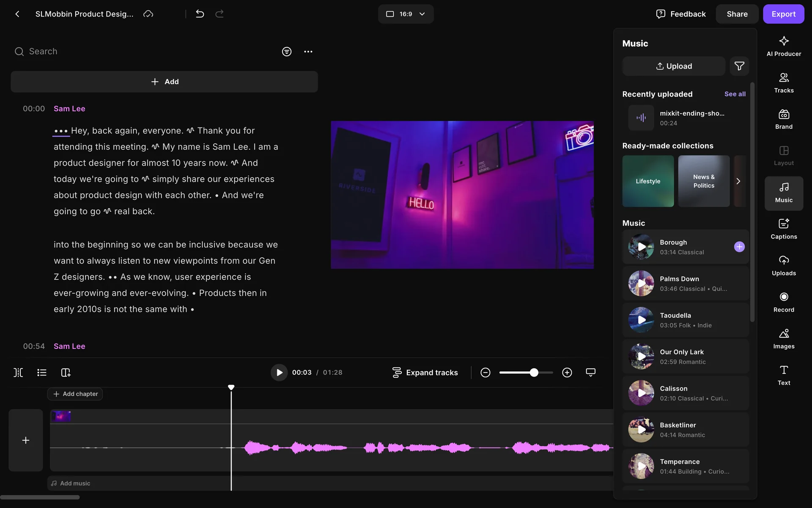812x508 pixels.
Task: Expand tracks in the timeline
Action: tap(425, 373)
